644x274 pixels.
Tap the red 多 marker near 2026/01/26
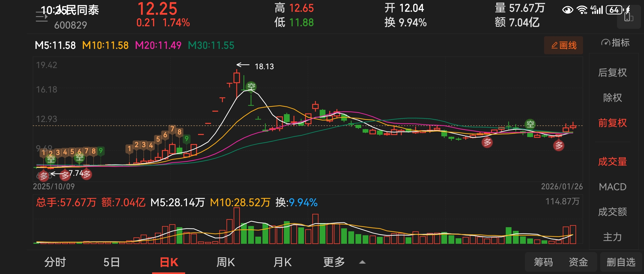[559, 145]
